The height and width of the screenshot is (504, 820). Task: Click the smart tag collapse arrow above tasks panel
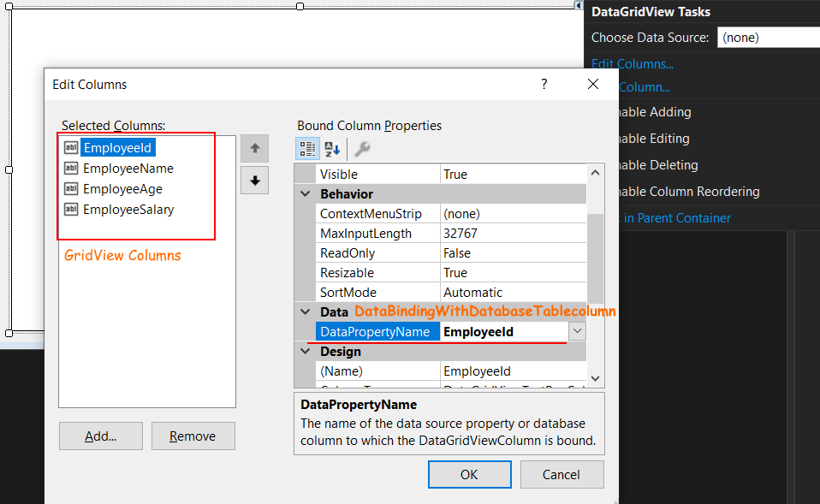(x=577, y=5)
